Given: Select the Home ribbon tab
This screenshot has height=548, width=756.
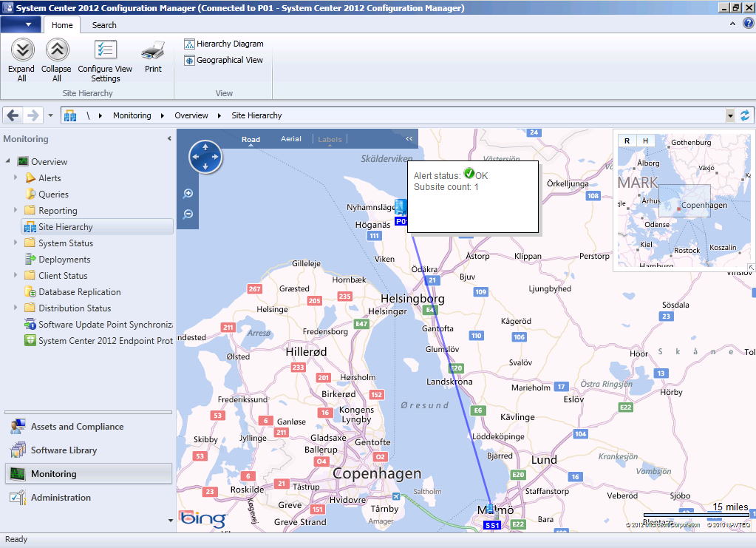Looking at the screenshot, I should tap(62, 25).
